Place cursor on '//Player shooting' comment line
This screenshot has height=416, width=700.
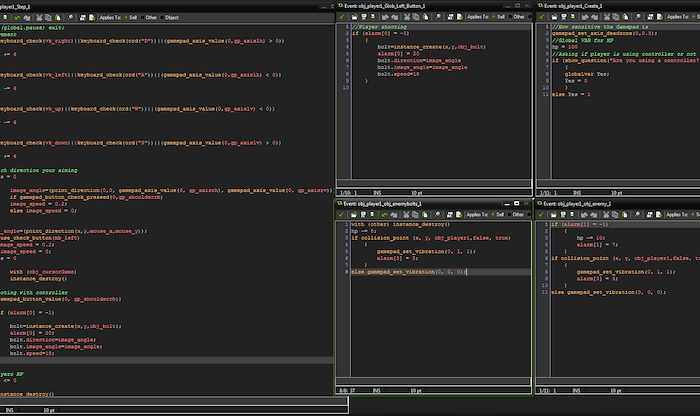click(x=379, y=27)
